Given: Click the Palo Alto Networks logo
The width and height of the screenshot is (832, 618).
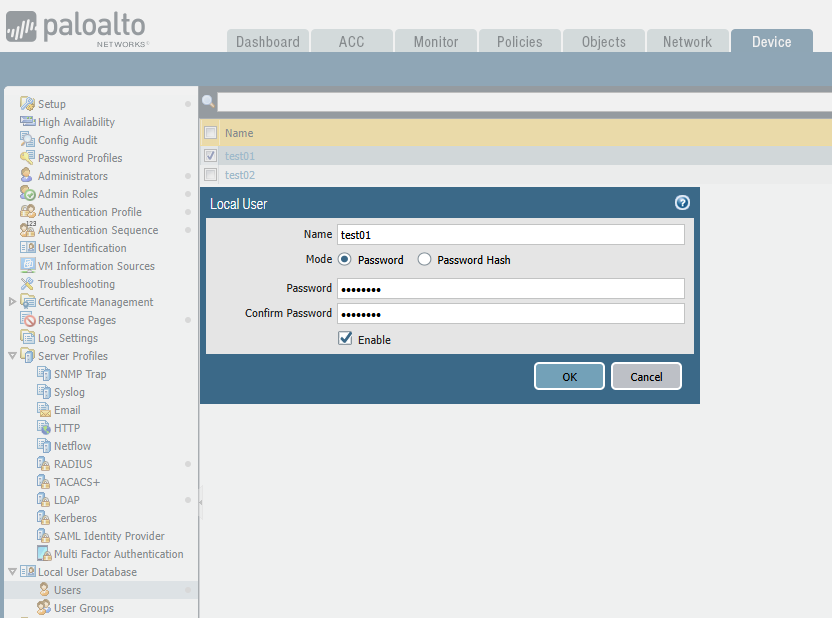Looking at the screenshot, I should (77, 29).
